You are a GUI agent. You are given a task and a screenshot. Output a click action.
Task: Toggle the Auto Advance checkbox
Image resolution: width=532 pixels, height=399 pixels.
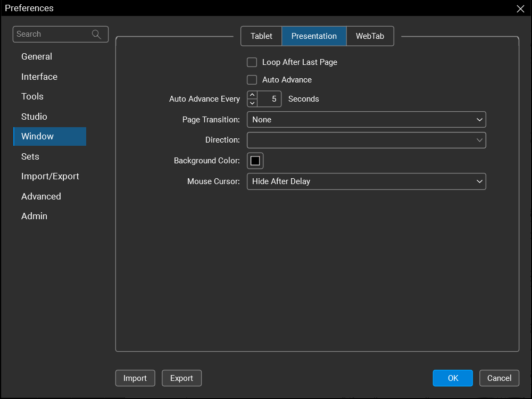point(252,80)
